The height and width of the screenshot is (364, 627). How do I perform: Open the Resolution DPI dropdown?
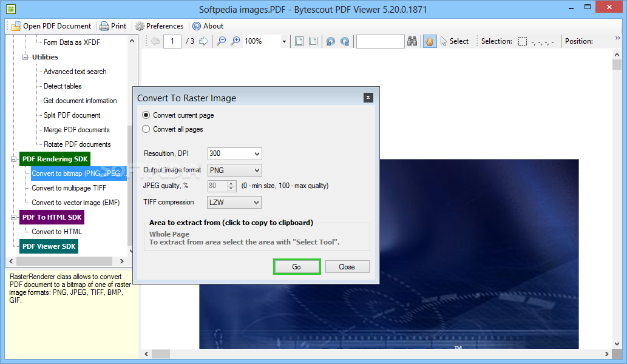click(x=257, y=153)
